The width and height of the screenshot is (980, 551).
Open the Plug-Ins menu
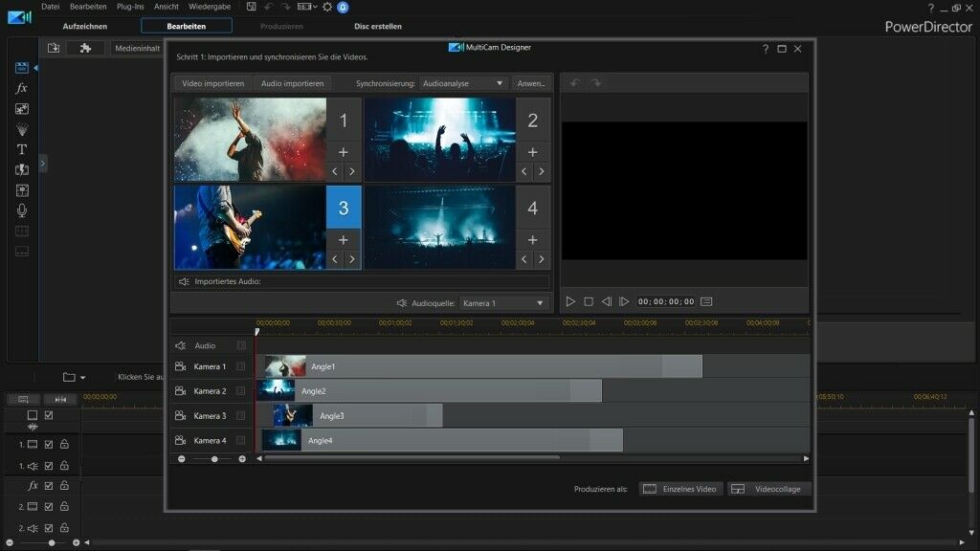tap(130, 7)
